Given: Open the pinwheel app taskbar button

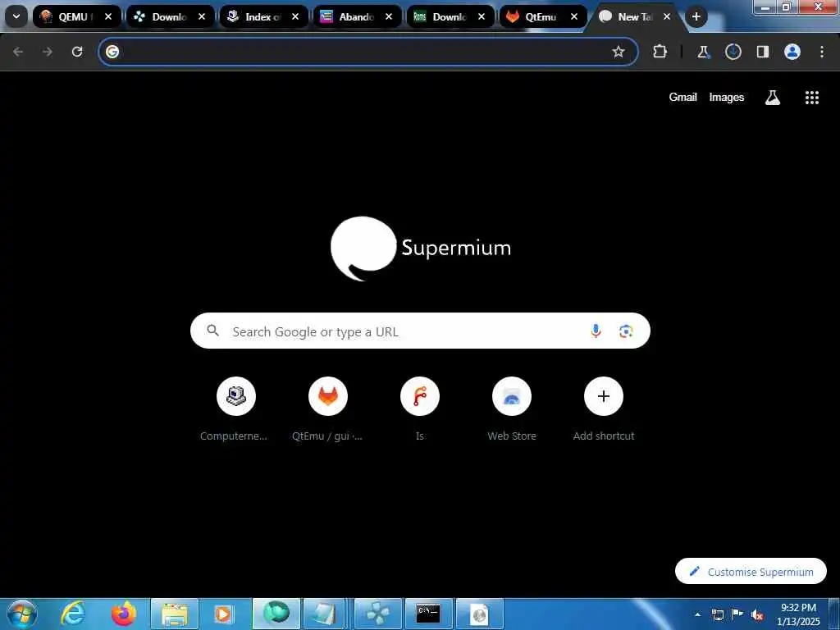Looking at the screenshot, I should (378, 614).
